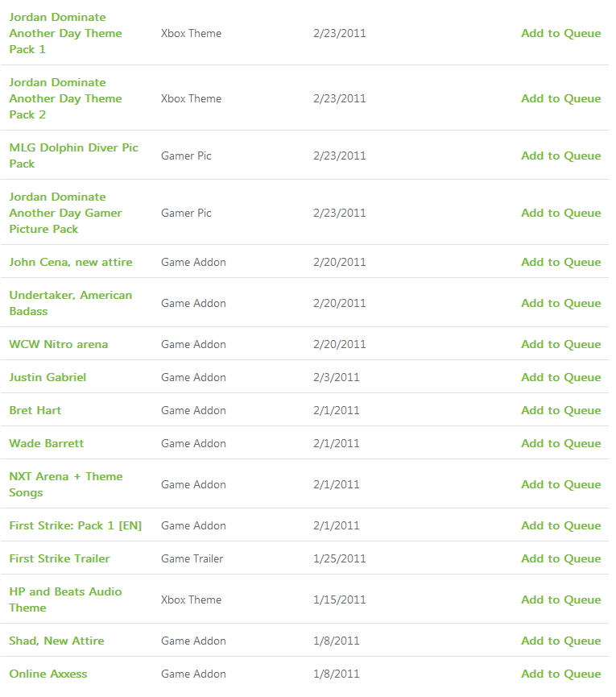Add Undertaker American Badass to queue
Screen dimensions: 616x697
pyautogui.click(x=561, y=303)
